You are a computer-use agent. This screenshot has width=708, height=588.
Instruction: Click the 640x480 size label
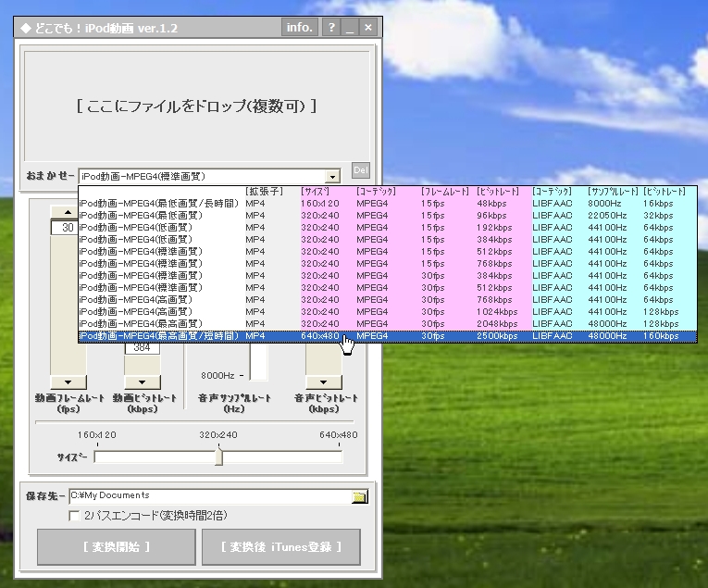[x=338, y=435]
